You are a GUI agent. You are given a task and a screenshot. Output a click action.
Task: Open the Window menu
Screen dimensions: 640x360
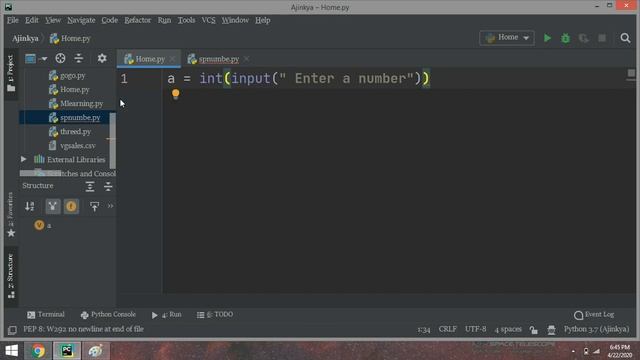click(x=235, y=20)
